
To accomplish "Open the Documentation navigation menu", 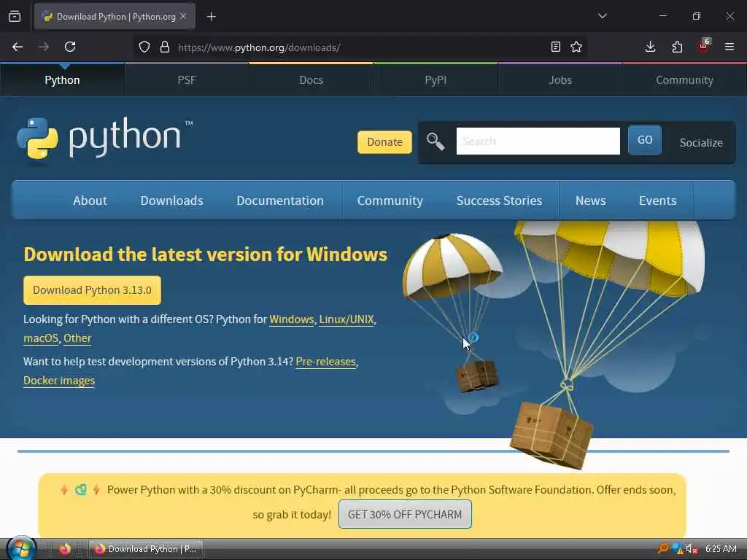I will click(280, 201).
